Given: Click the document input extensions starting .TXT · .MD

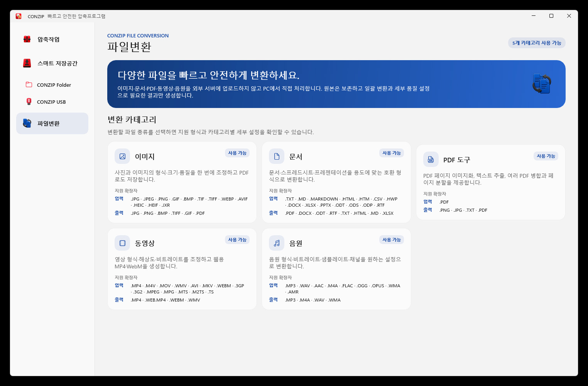Looking at the screenshot, I should click(x=341, y=202).
